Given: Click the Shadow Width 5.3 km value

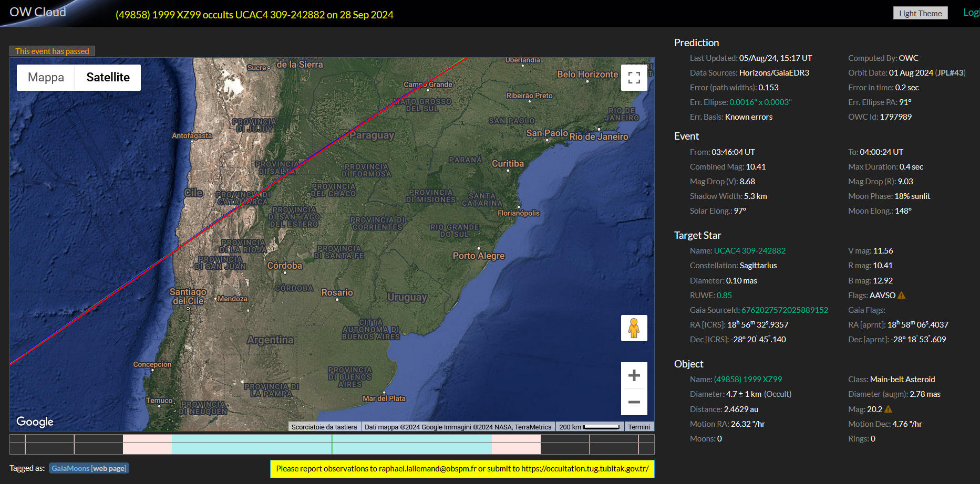Looking at the screenshot, I should coord(756,196).
